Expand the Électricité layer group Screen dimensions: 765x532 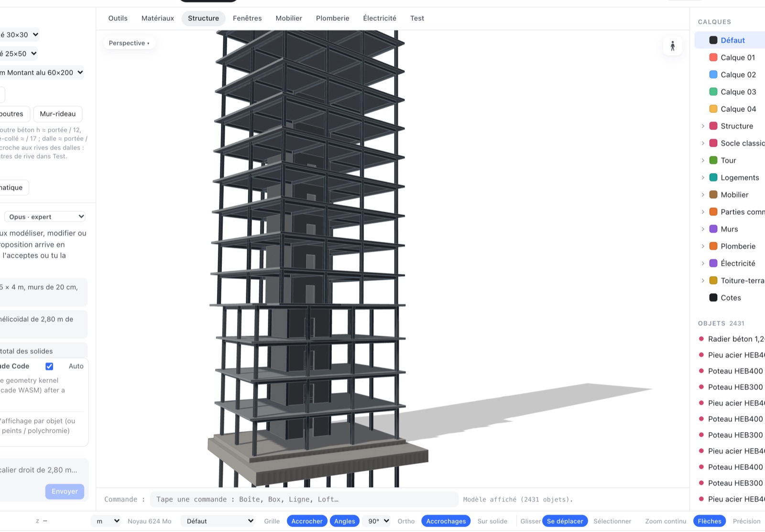[x=702, y=263]
